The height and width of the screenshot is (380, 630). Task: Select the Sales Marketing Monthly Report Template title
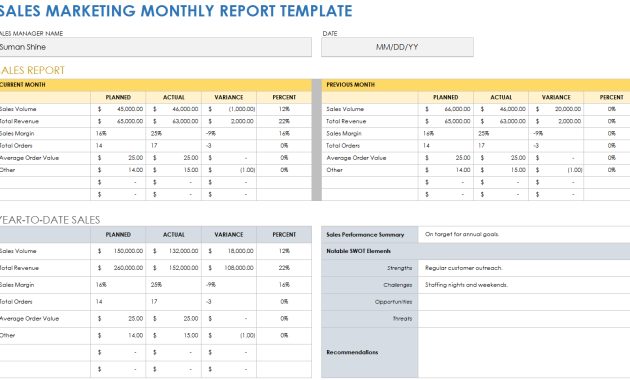point(176,11)
